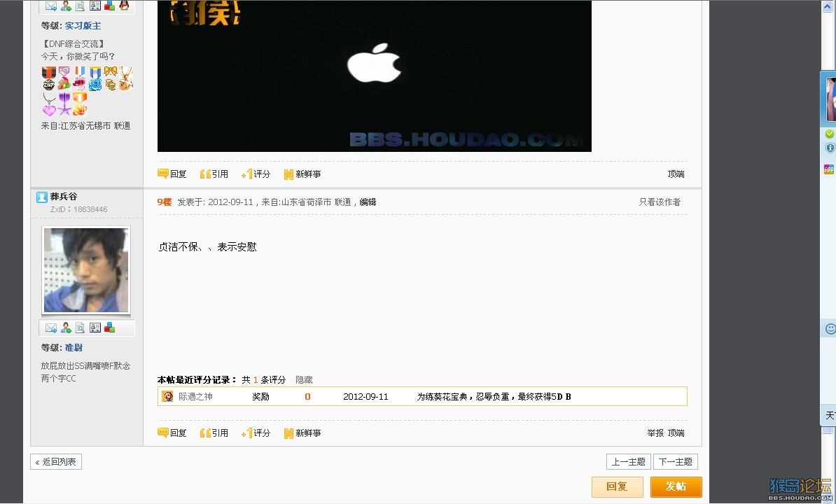Click 猴岛论坛 logo at bottom right
This screenshot has width=836, height=504.
[x=800, y=489]
